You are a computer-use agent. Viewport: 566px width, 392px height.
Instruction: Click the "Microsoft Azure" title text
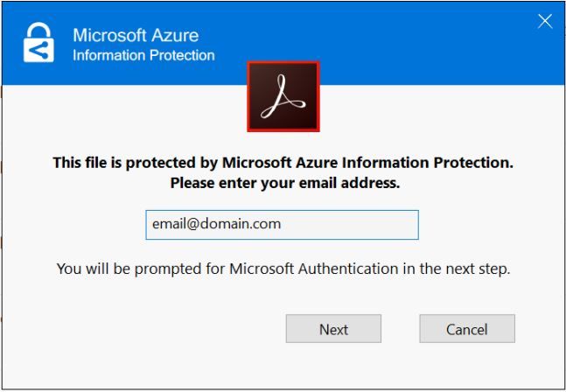[135, 36]
